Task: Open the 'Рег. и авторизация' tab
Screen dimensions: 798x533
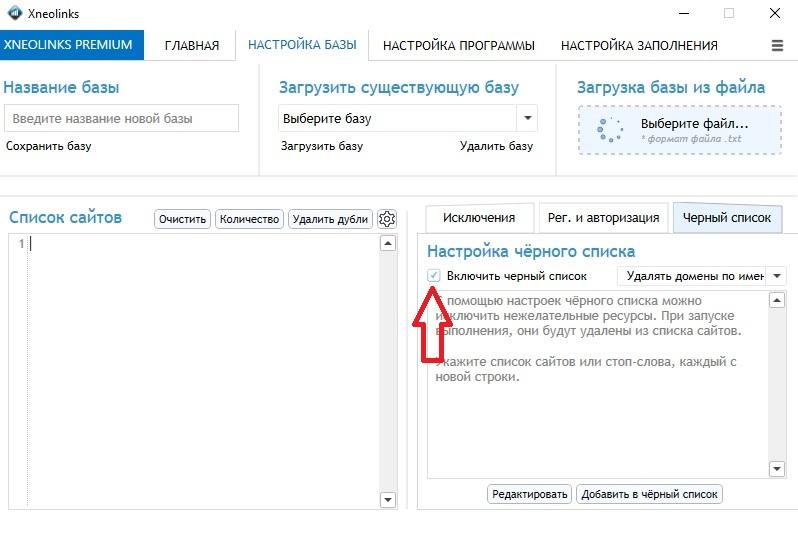Action: [x=603, y=218]
